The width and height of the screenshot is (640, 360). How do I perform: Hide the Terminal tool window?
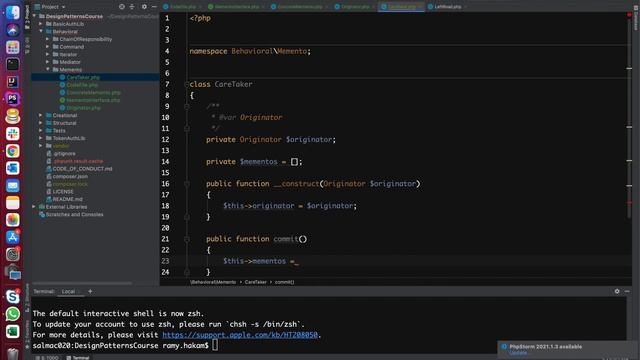[x=627, y=291]
